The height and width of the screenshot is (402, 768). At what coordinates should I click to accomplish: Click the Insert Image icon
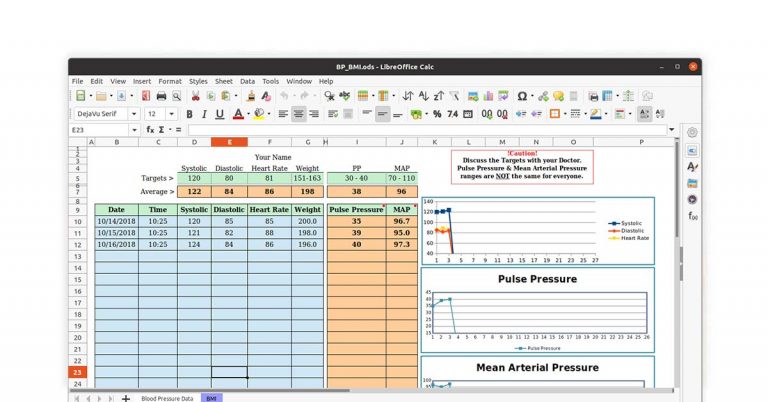point(473,96)
